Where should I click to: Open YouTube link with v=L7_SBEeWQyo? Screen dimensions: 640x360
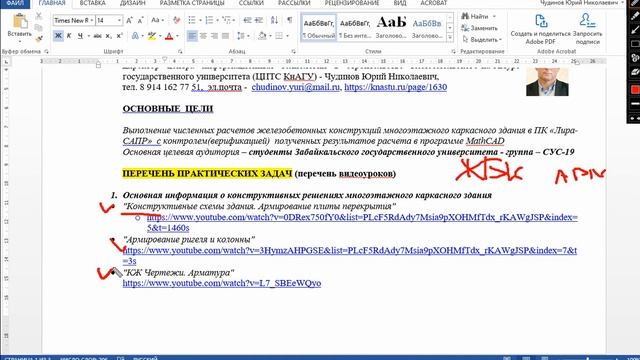[222, 283]
